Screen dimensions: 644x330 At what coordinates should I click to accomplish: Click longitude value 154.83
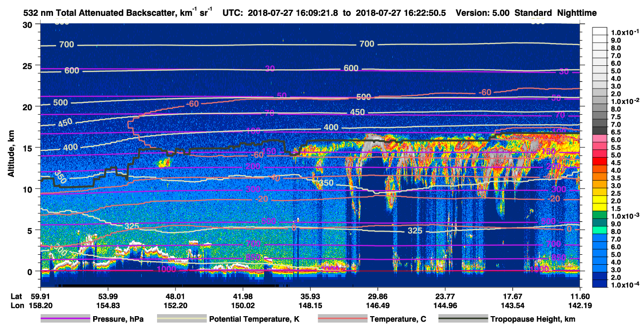pyautogui.click(x=107, y=305)
